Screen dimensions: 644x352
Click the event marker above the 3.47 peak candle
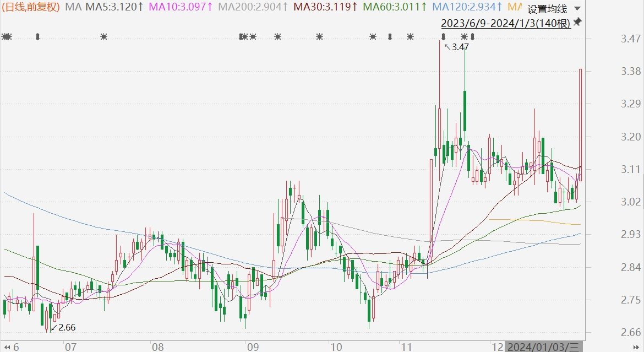pos(443,36)
